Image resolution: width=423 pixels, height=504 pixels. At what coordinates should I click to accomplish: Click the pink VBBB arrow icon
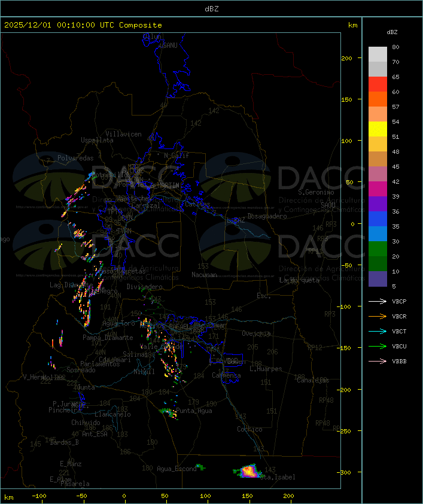click(378, 361)
